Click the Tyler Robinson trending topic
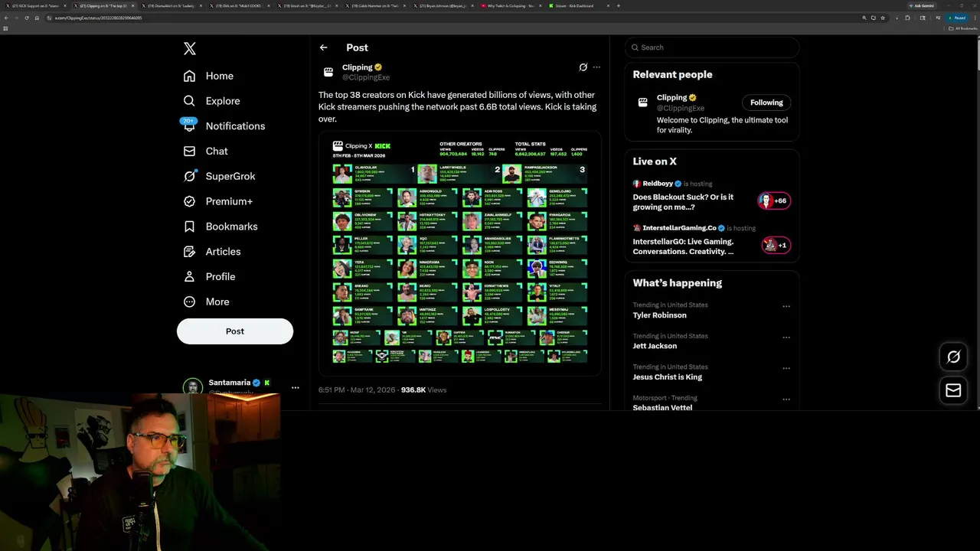Viewport: 980px width, 551px height. [x=659, y=315]
